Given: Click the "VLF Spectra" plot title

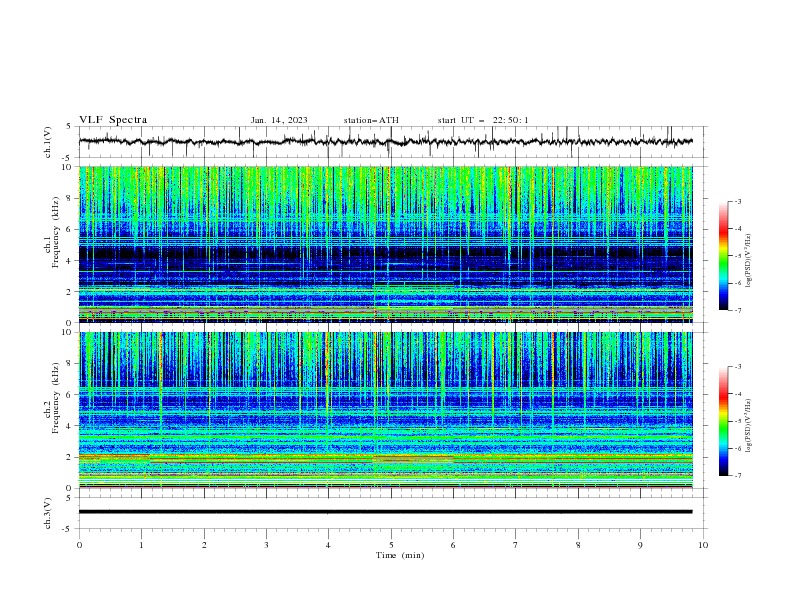Looking at the screenshot, I should click(x=113, y=120).
